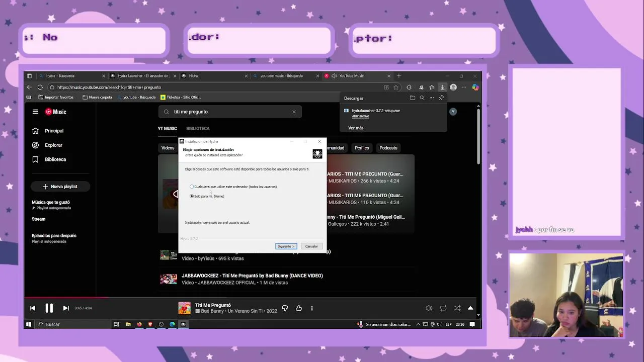
Task: Click the search box with 'titi me pregunto'
Action: point(230,112)
